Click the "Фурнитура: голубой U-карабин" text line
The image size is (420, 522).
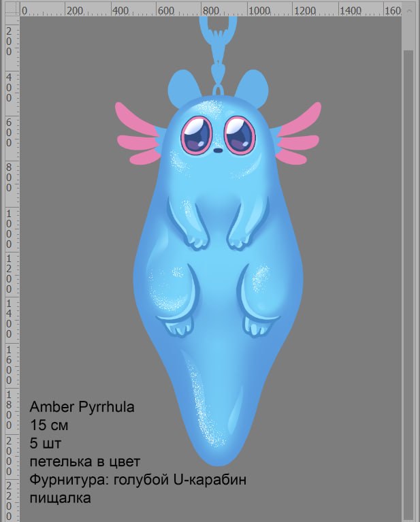(x=138, y=480)
